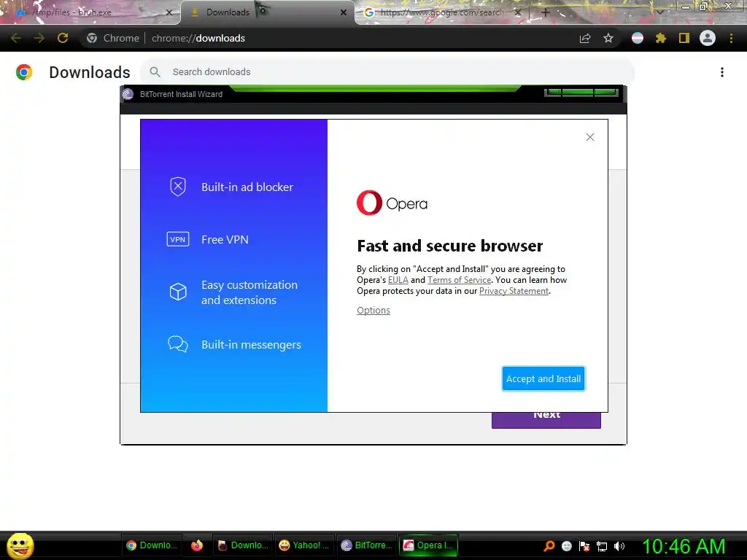This screenshot has width=747, height=560.
Task: Toggle the side panel icon
Action: click(684, 38)
